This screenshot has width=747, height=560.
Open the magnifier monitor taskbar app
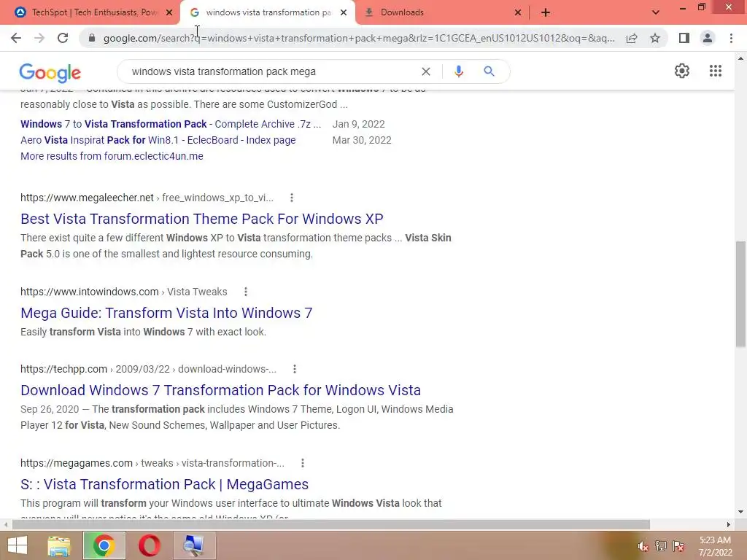(x=194, y=545)
